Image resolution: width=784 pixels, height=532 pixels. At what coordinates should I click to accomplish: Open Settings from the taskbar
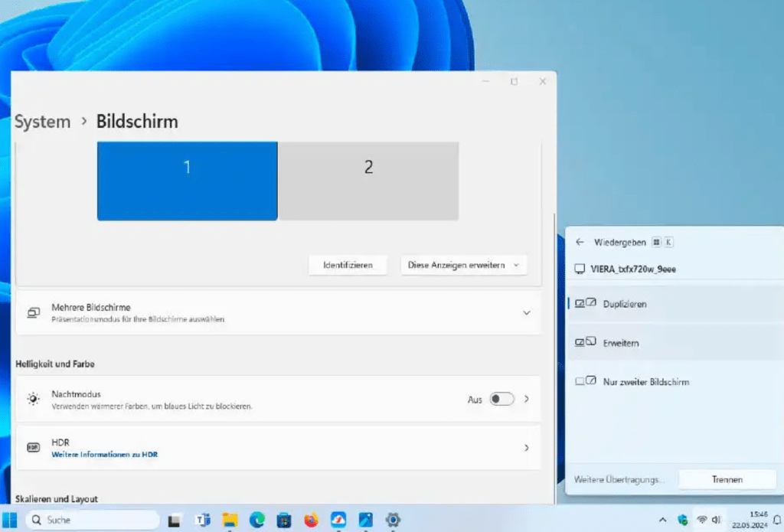[393, 520]
